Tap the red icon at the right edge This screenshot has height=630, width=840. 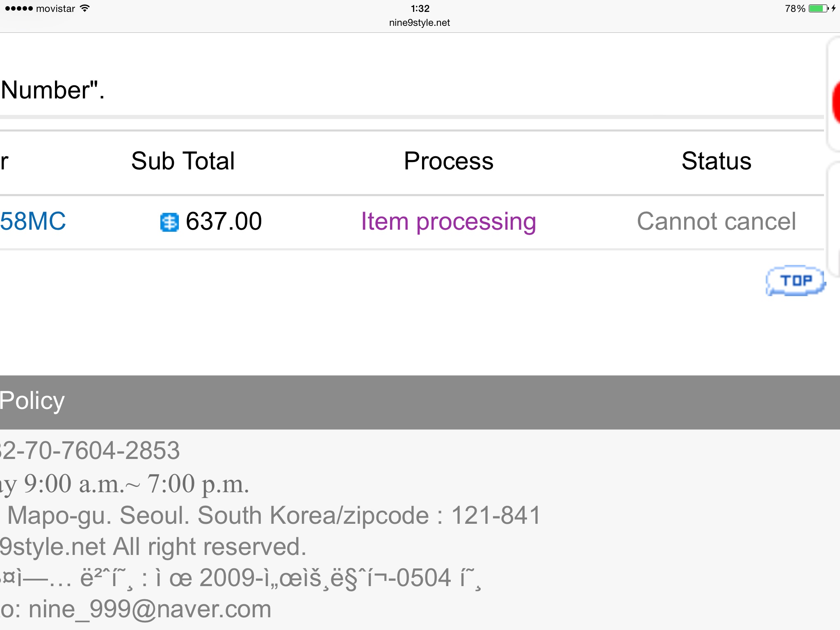pos(836,103)
